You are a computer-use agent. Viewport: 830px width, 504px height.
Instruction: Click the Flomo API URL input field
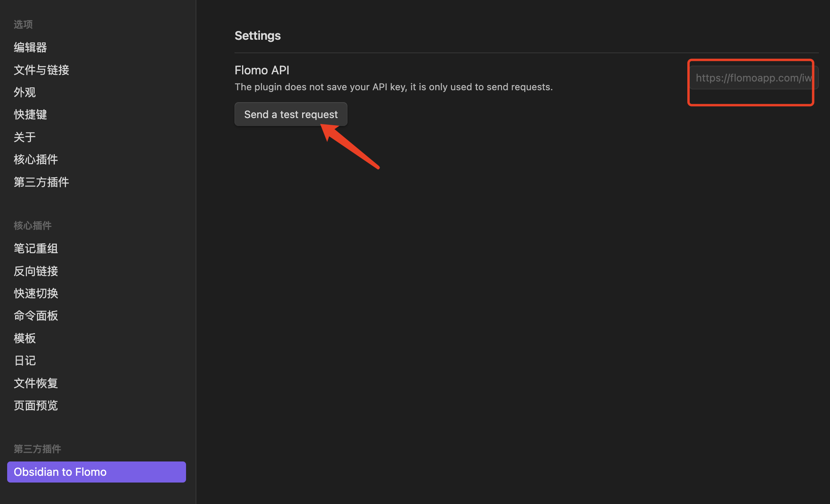[x=753, y=78]
